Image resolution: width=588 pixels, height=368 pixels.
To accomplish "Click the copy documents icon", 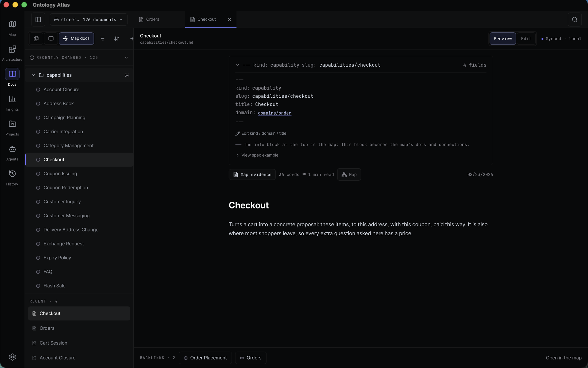I will (36, 39).
